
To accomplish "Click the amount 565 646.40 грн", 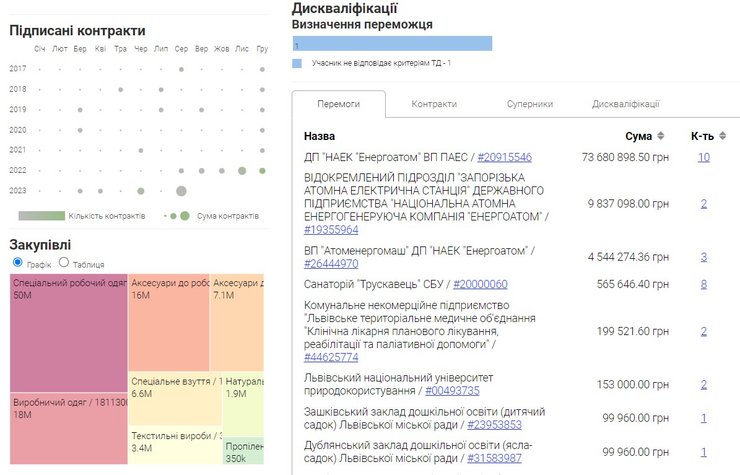I will coord(632,284).
